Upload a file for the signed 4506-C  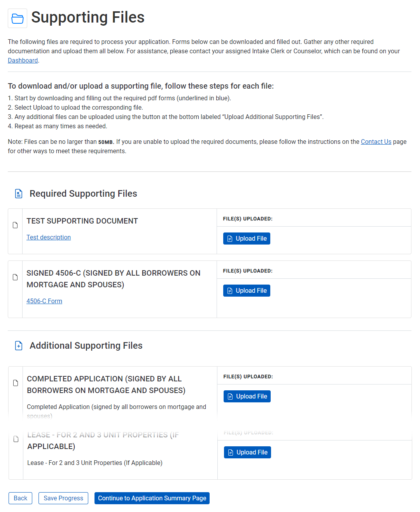pyautogui.click(x=247, y=290)
